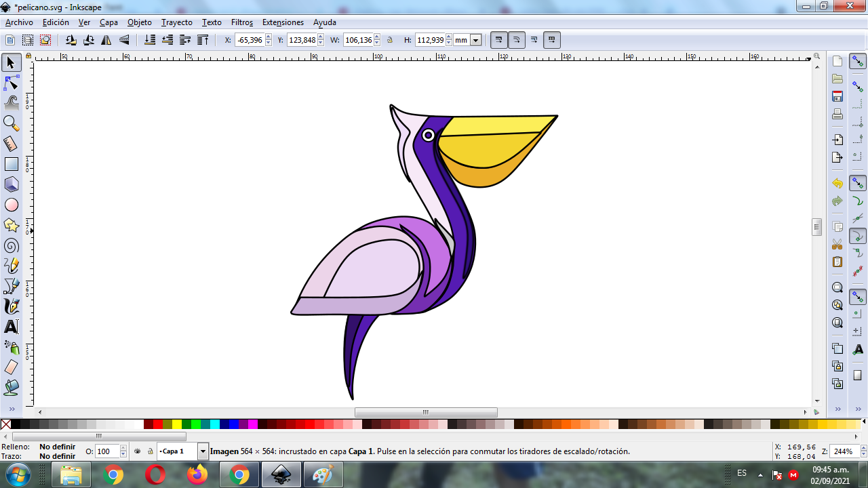Select the Pencil freehand tool
This screenshot has height=488, width=868.
pos(11,266)
